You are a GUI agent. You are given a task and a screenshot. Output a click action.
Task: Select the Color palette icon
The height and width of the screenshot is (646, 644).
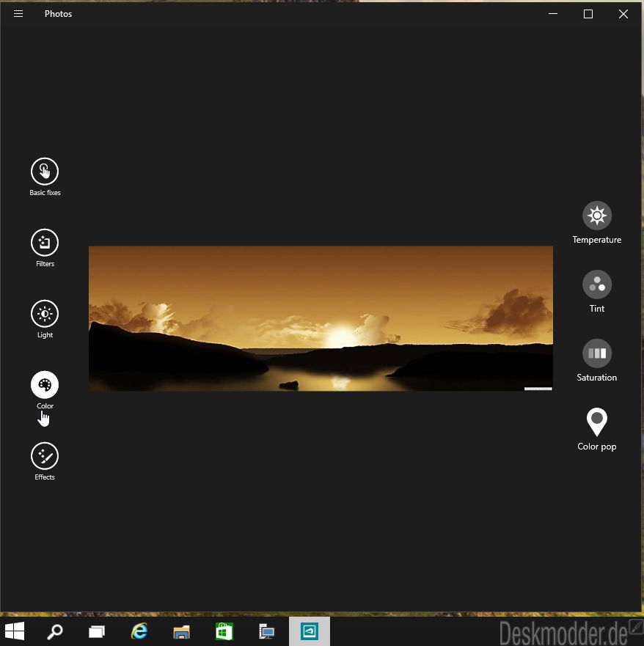click(x=45, y=385)
